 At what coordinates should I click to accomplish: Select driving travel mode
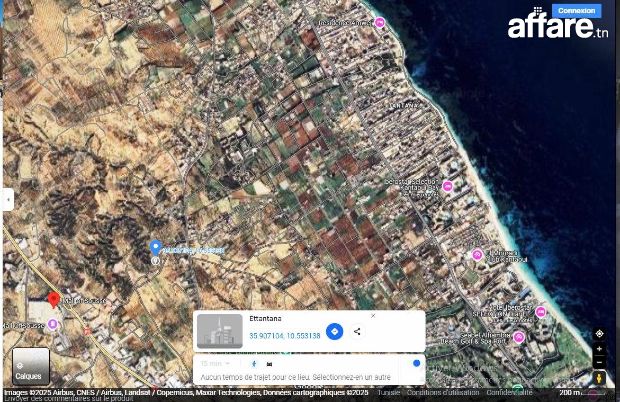pos(270,364)
